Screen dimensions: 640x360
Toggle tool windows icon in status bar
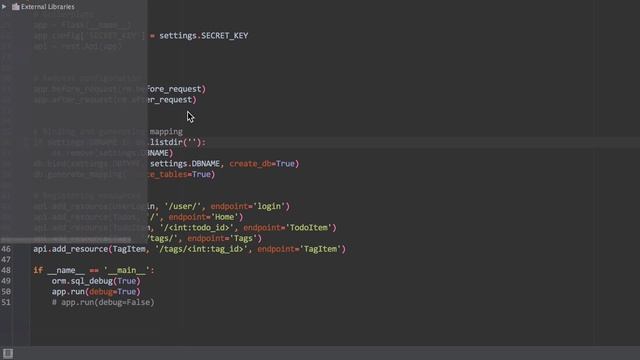point(8,353)
